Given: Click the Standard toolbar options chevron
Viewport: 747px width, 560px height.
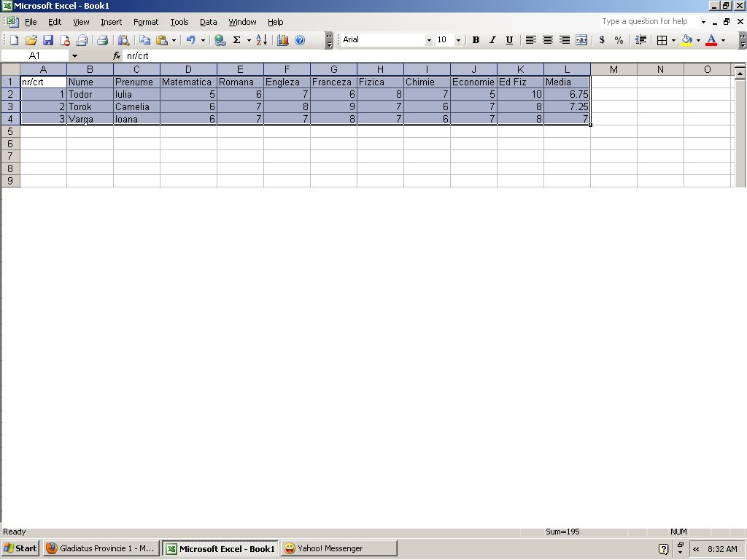Looking at the screenshot, I should tap(329, 41).
